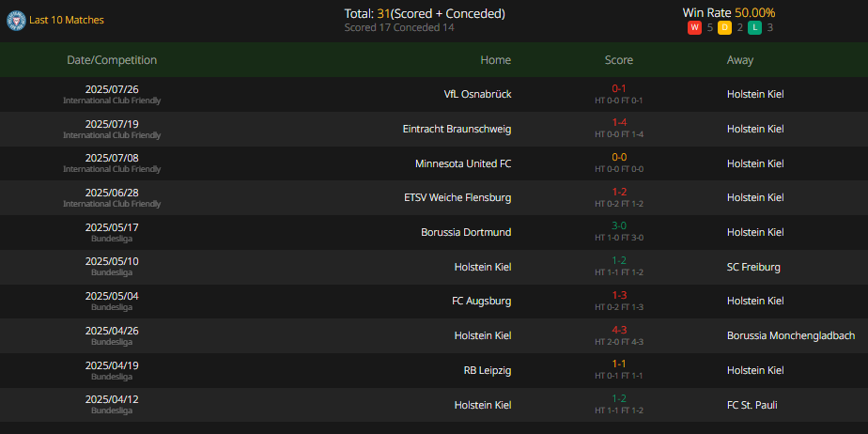Open the 1-4 score against Eintracht Braunschweig
Image resolution: width=868 pixels, height=434 pixels.
(619, 122)
